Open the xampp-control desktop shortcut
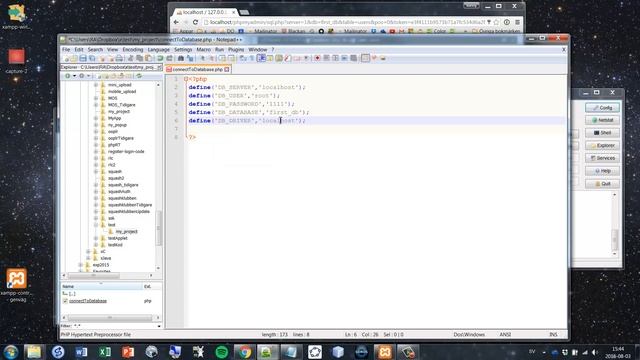 tap(17, 285)
